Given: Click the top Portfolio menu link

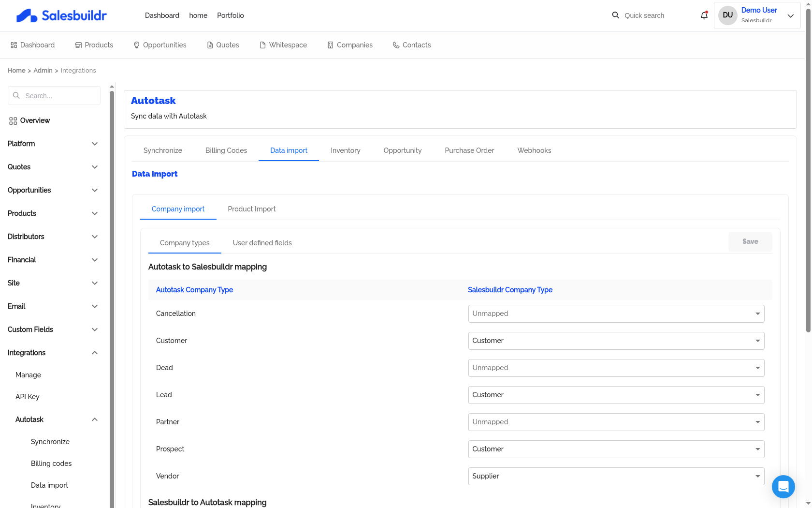Looking at the screenshot, I should 231,15.
